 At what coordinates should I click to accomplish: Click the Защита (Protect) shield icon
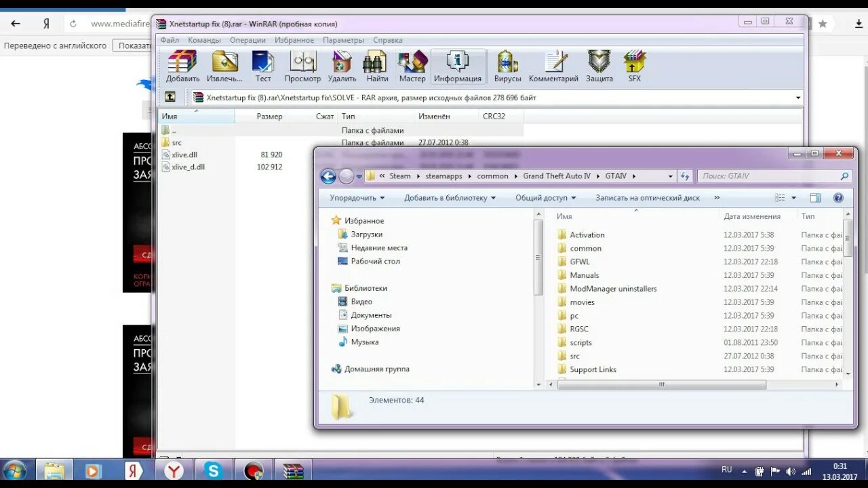coord(599,66)
